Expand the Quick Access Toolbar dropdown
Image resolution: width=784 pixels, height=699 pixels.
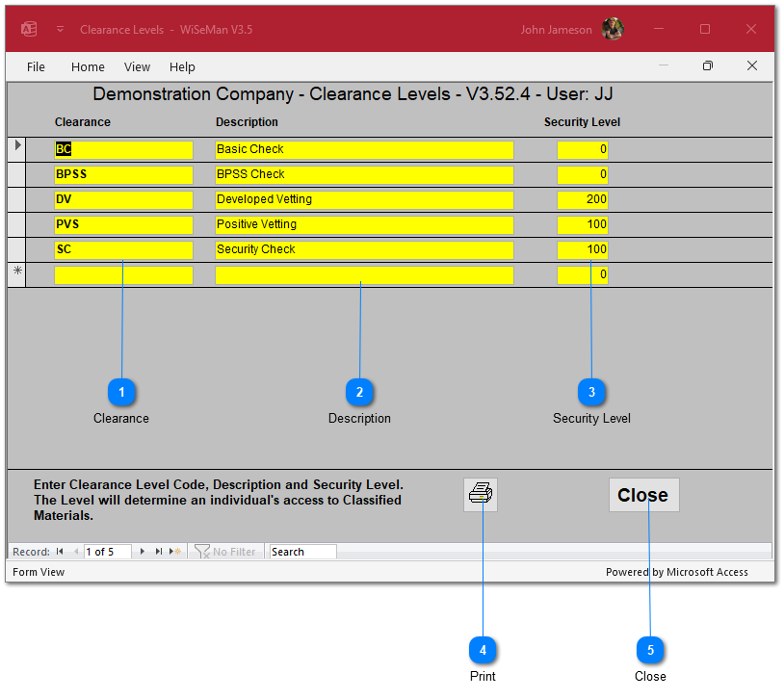click(60, 29)
